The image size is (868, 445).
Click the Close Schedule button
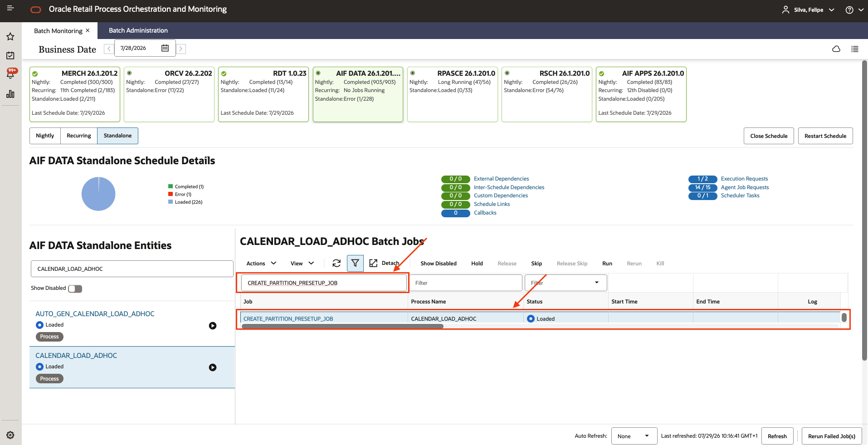pyautogui.click(x=769, y=136)
